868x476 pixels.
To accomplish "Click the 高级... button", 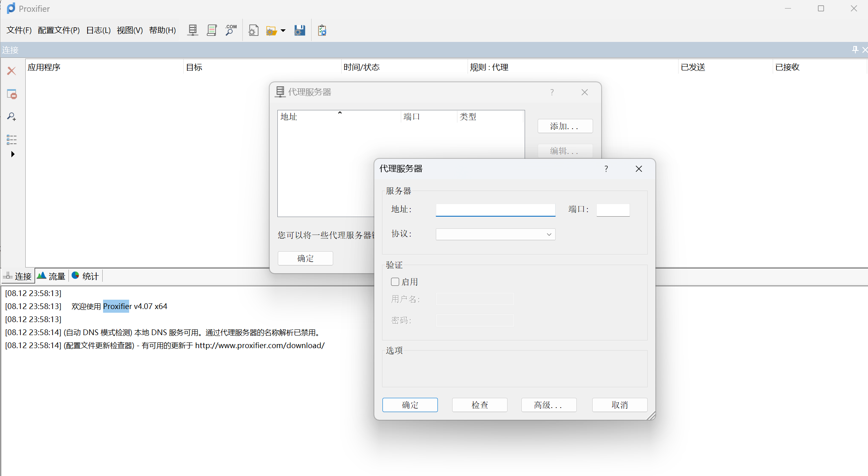I will [549, 405].
